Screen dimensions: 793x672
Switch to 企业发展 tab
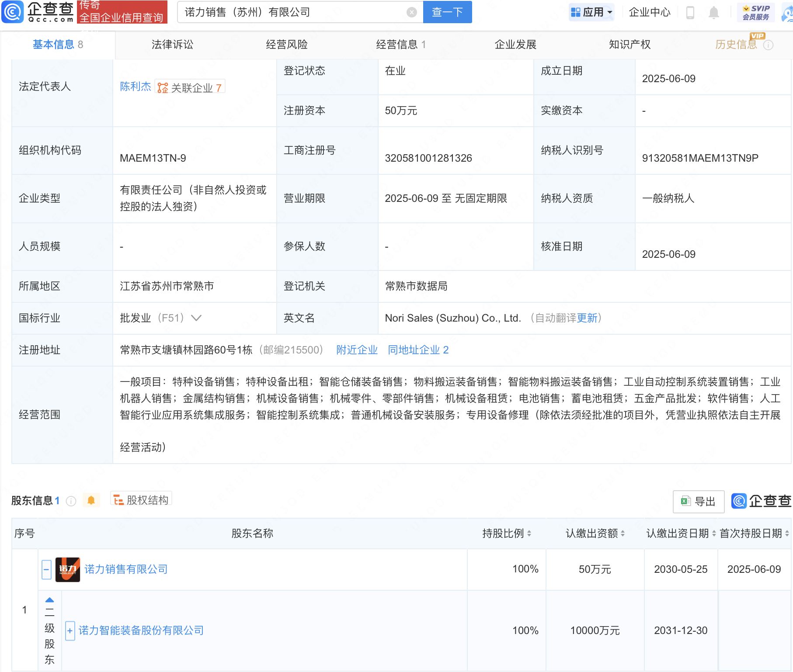click(515, 45)
